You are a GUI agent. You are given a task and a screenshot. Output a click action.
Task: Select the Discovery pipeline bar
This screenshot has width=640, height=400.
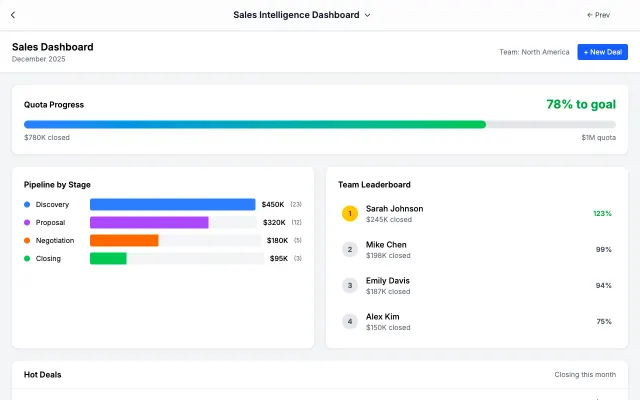click(x=173, y=204)
